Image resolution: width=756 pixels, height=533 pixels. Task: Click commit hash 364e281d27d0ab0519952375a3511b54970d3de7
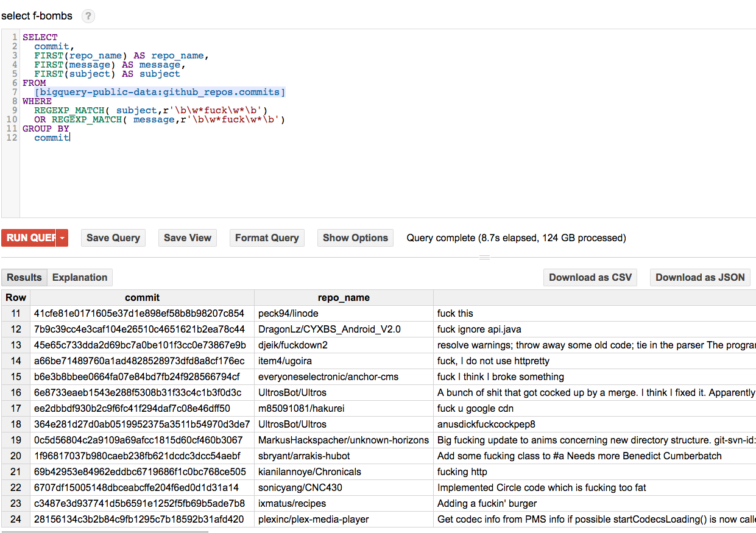pyautogui.click(x=142, y=424)
